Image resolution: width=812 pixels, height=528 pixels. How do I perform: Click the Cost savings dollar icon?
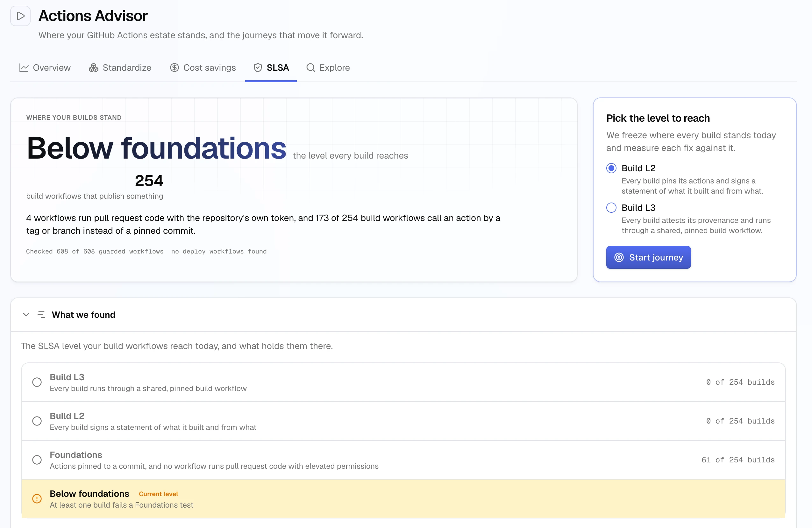175,68
